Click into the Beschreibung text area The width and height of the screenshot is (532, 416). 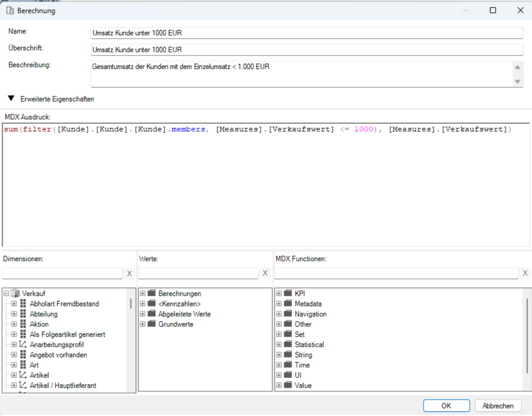click(301, 74)
